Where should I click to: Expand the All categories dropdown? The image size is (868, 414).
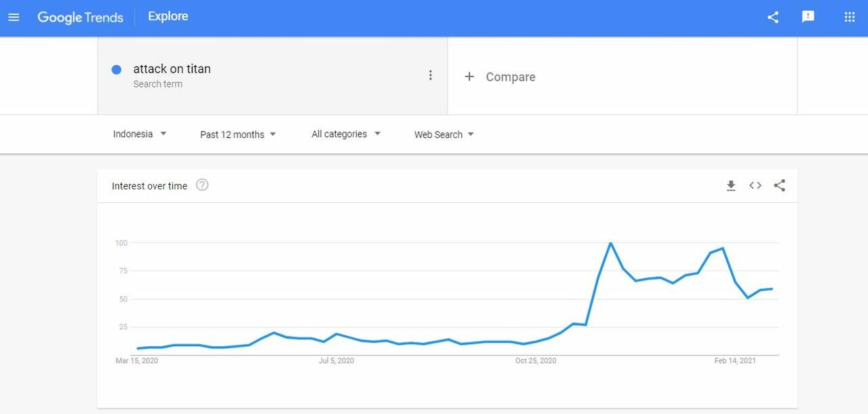(346, 134)
